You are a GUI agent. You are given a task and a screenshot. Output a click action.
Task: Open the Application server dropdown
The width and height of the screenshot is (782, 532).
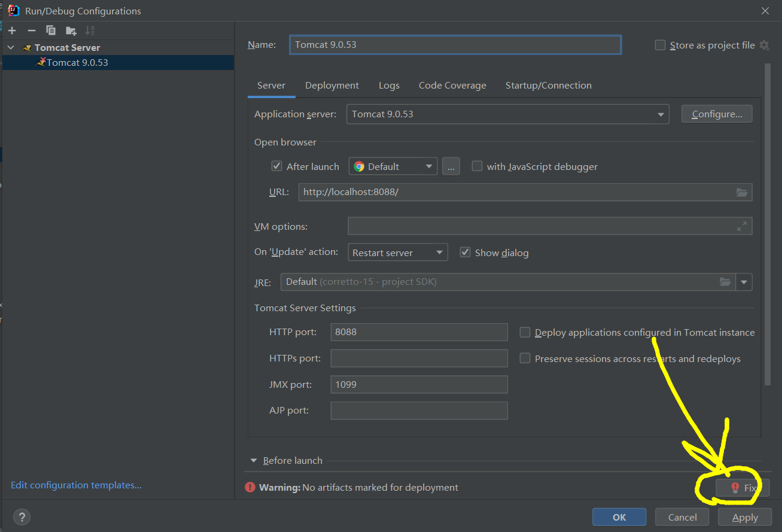click(507, 114)
